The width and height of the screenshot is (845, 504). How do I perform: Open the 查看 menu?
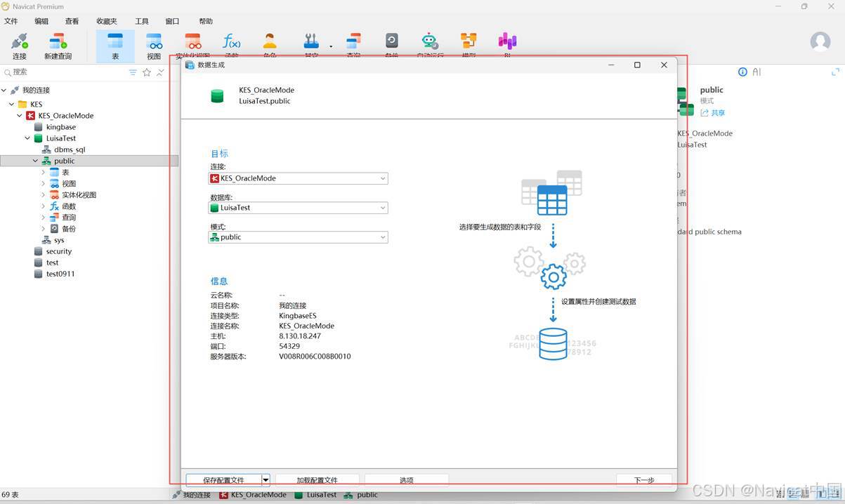click(x=72, y=21)
